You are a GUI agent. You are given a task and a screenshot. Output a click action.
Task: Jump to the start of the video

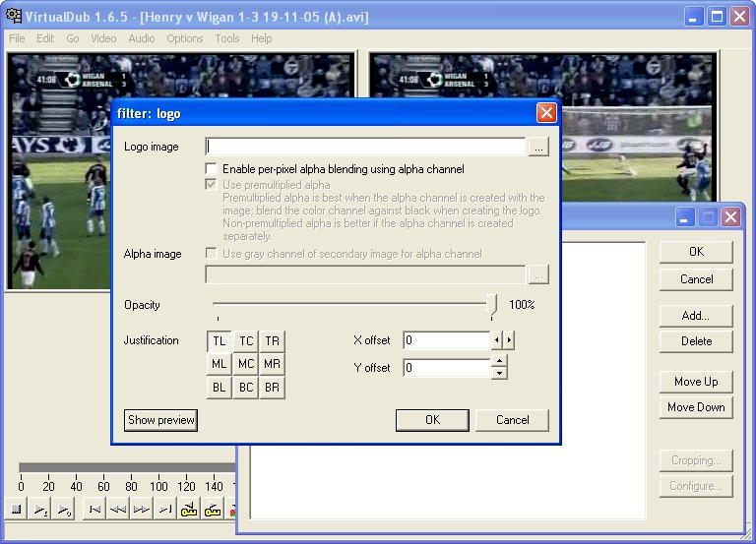(x=94, y=509)
